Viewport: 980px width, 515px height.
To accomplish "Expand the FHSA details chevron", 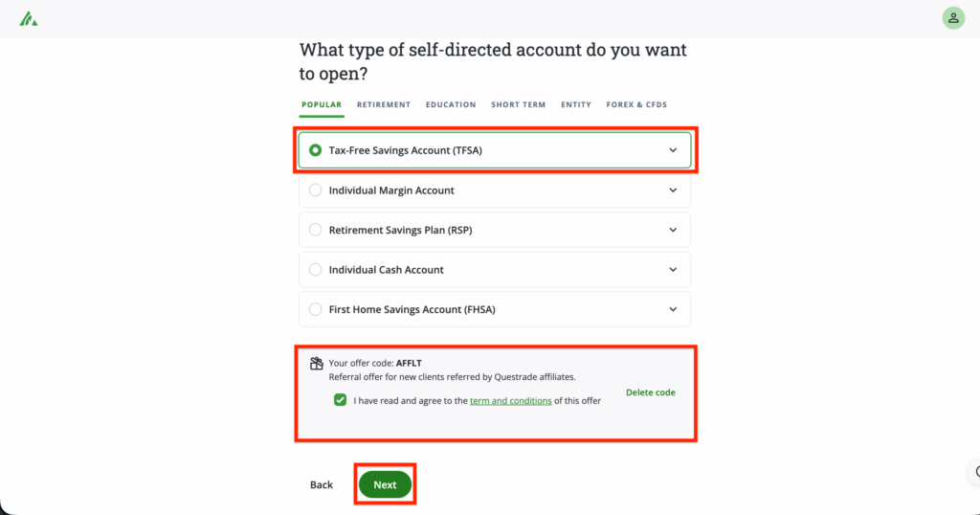I will (673, 310).
